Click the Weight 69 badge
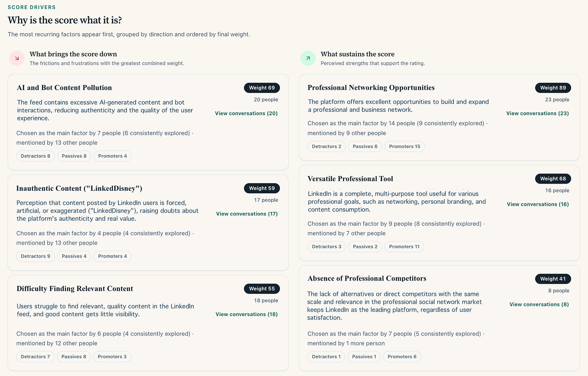This screenshot has height=376, width=588. click(262, 88)
